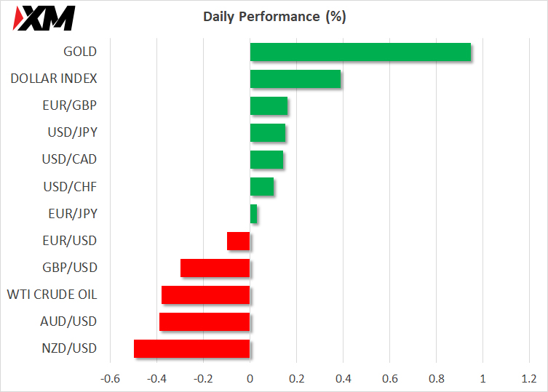Click the 0 tick on horizontal axis
Screen dimensions: 548x392
coord(250,379)
